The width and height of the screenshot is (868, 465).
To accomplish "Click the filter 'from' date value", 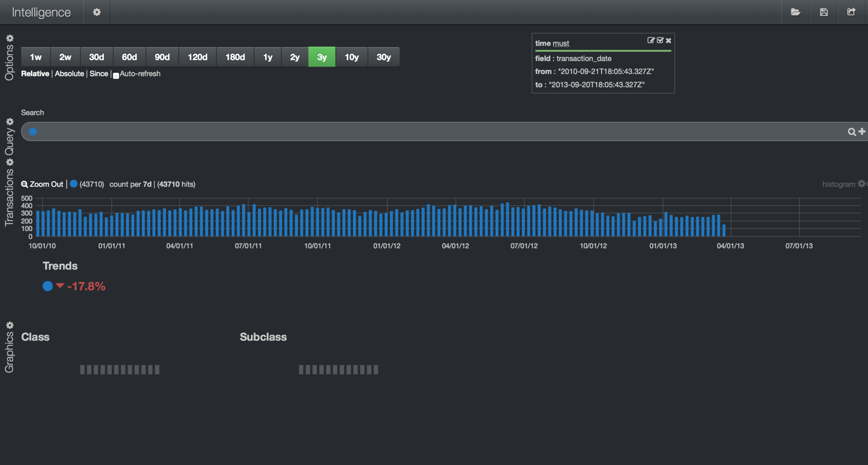I will point(606,72).
